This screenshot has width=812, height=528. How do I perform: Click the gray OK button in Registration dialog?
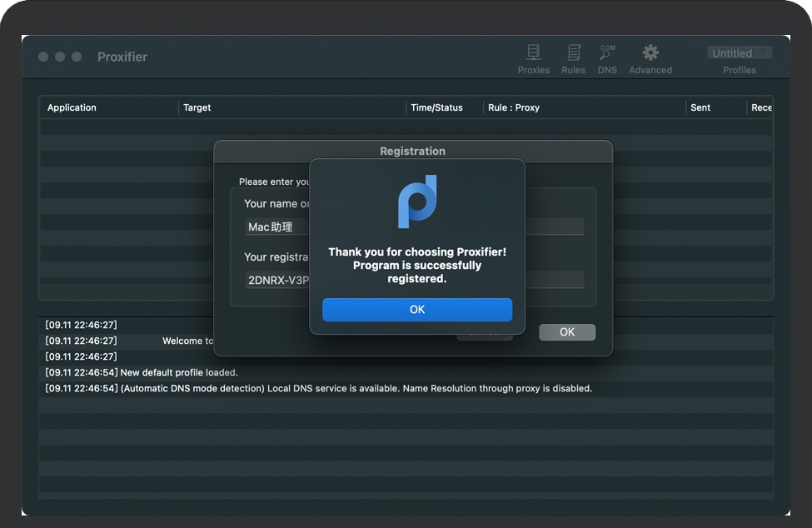(567, 331)
